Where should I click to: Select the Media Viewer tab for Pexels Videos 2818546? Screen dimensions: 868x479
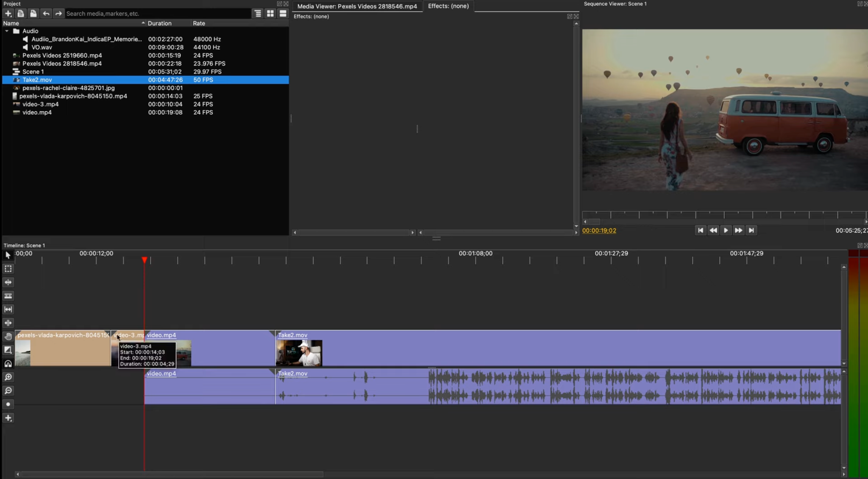(357, 6)
